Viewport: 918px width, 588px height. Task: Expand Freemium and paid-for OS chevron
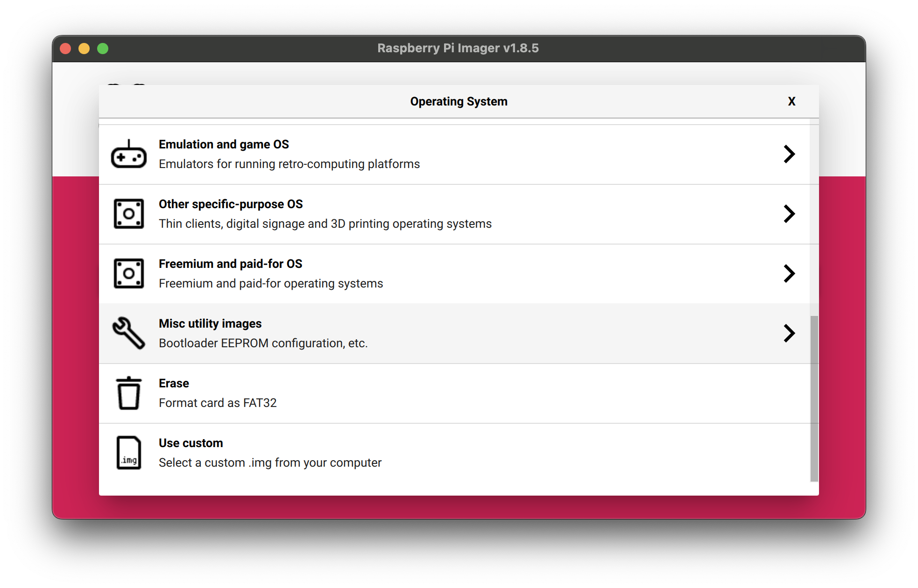pos(789,273)
